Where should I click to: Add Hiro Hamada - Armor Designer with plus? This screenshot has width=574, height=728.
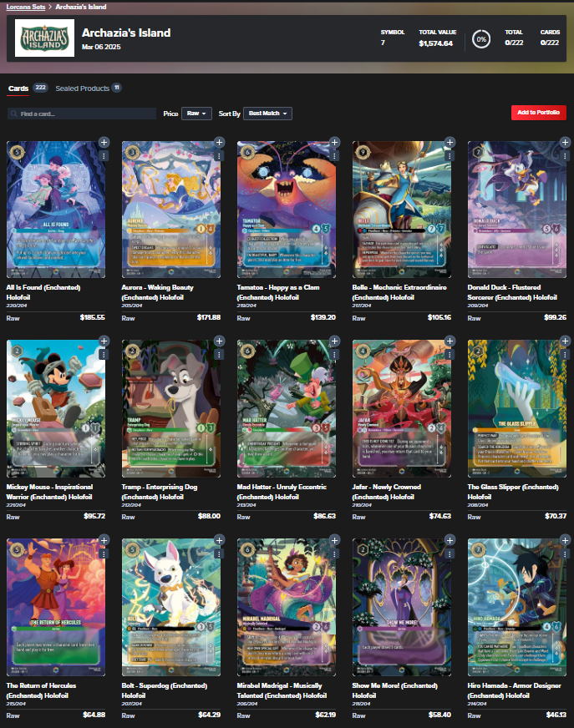click(x=565, y=540)
